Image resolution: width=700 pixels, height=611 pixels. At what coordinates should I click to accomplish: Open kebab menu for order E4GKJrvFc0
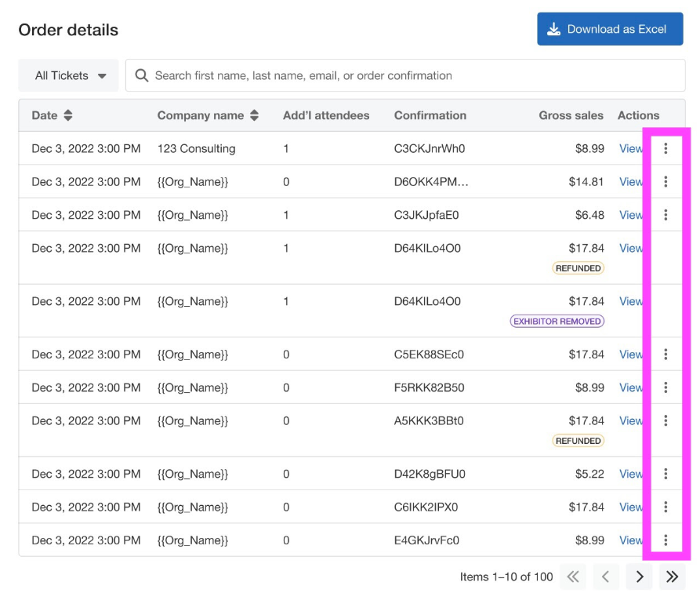click(666, 540)
